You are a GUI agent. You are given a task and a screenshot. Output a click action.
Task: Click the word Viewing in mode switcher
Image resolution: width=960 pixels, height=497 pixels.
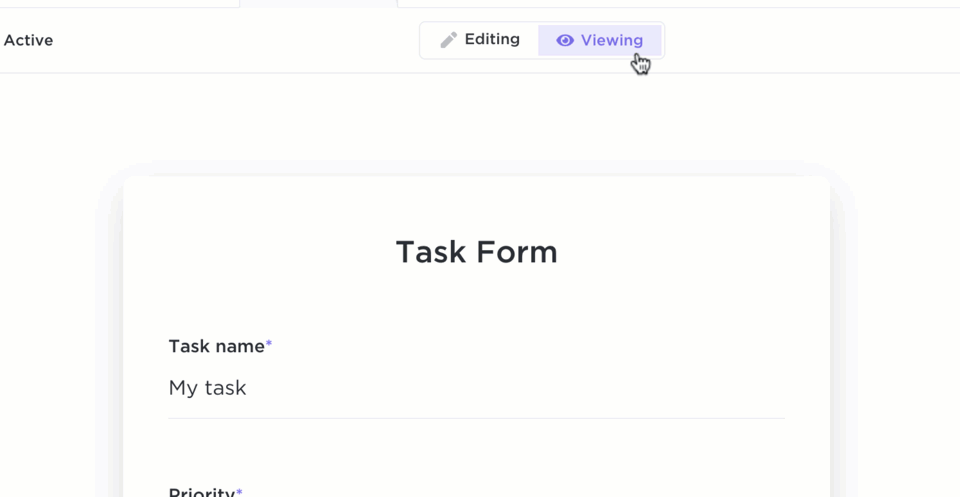[612, 41]
